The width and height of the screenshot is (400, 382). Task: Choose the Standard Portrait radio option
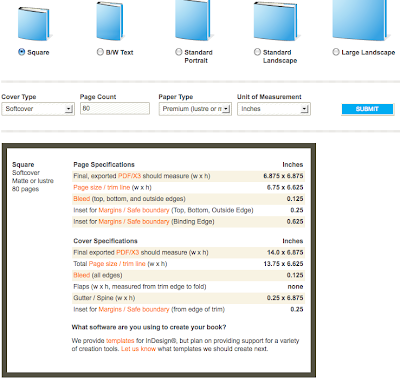(x=179, y=52)
